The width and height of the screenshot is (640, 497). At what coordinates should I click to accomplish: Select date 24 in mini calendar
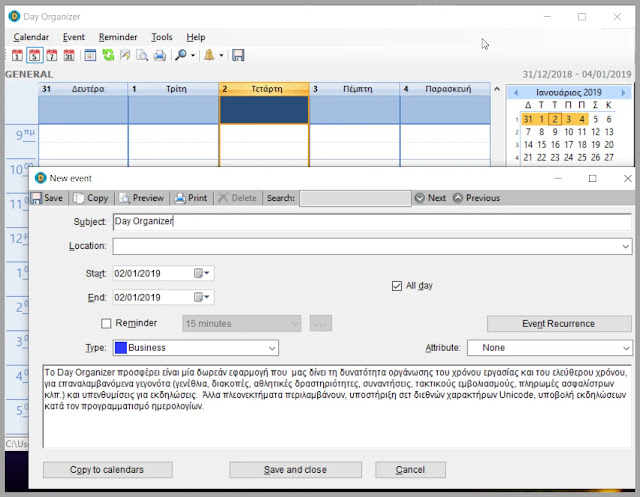(568, 157)
